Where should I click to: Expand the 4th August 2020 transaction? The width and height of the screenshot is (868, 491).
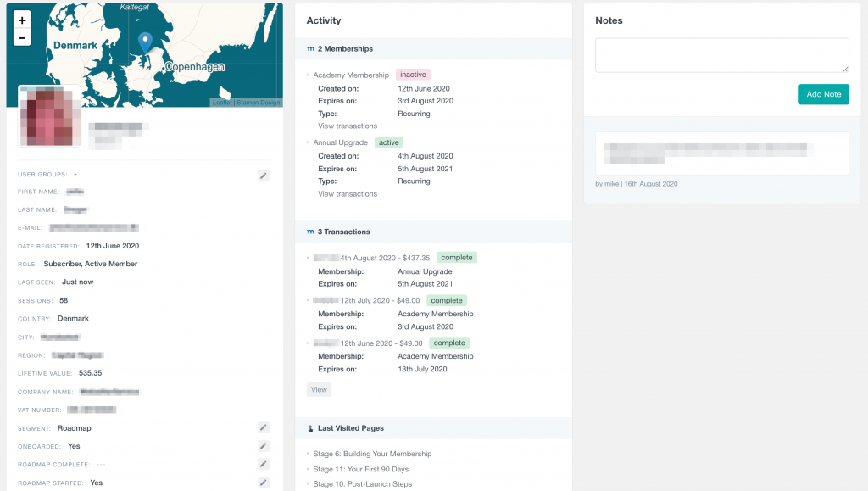371,258
